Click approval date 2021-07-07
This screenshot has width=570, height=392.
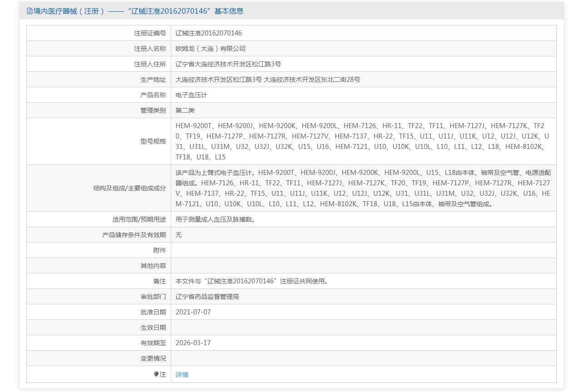click(x=193, y=312)
